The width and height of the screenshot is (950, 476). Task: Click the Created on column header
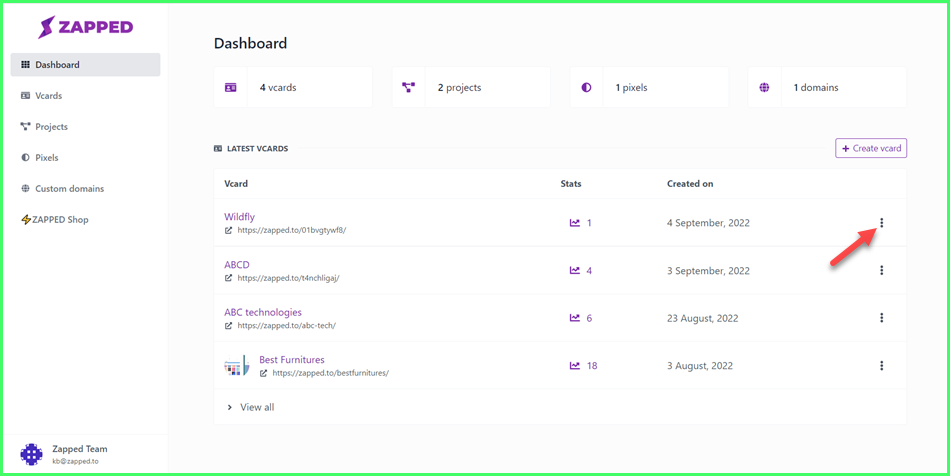click(690, 183)
